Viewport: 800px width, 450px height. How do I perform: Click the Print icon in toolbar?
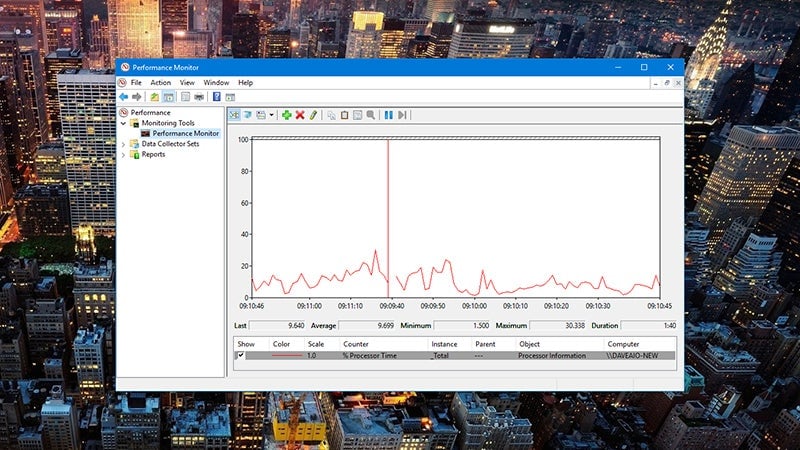[199, 97]
